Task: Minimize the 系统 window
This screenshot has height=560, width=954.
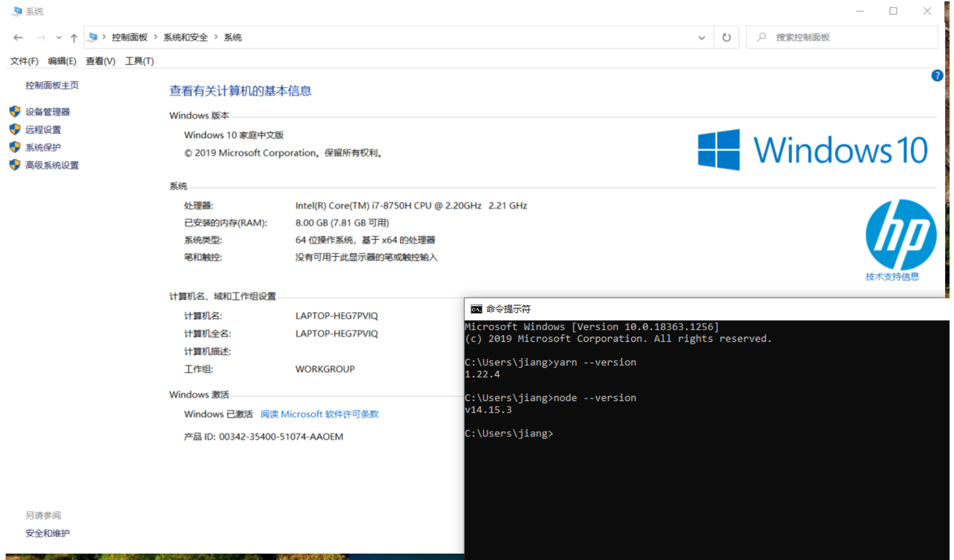Action: pyautogui.click(x=860, y=11)
